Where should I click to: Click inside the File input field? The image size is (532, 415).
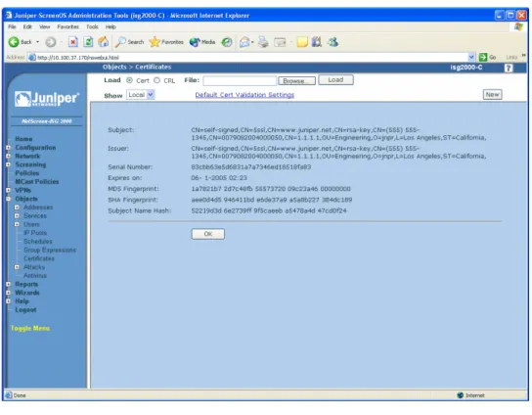(240, 80)
